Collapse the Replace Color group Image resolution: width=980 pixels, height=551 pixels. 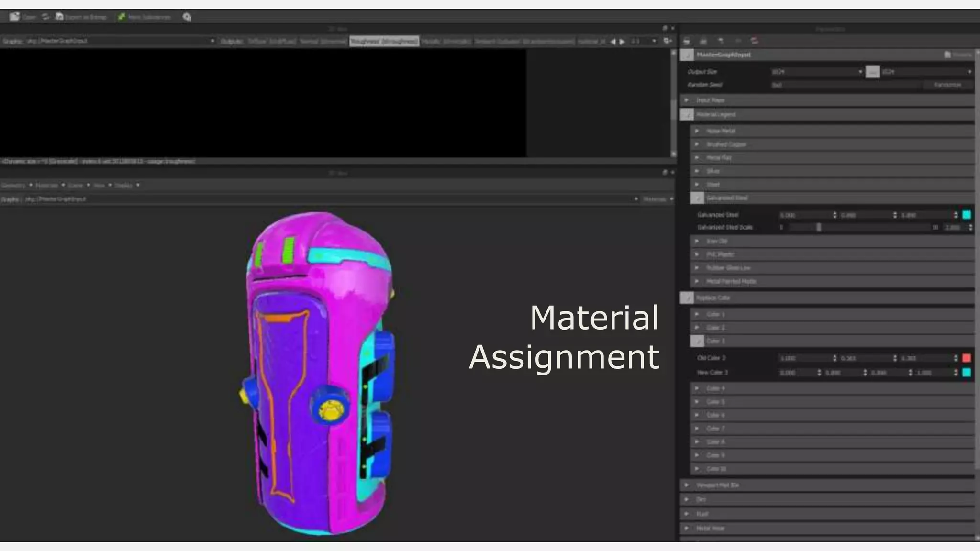click(687, 298)
